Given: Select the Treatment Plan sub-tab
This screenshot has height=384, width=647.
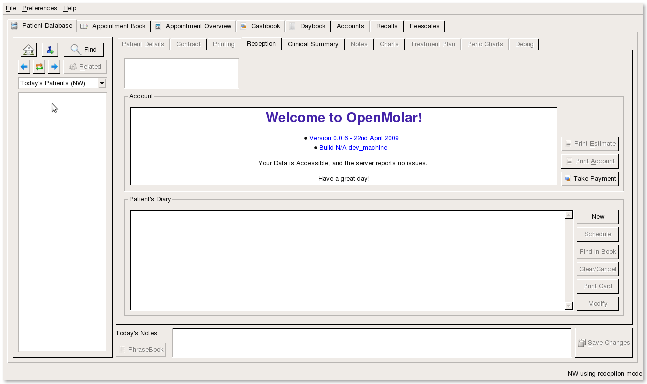Looking at the screenshot, I should pyautogui.click(x=433, y=44).
